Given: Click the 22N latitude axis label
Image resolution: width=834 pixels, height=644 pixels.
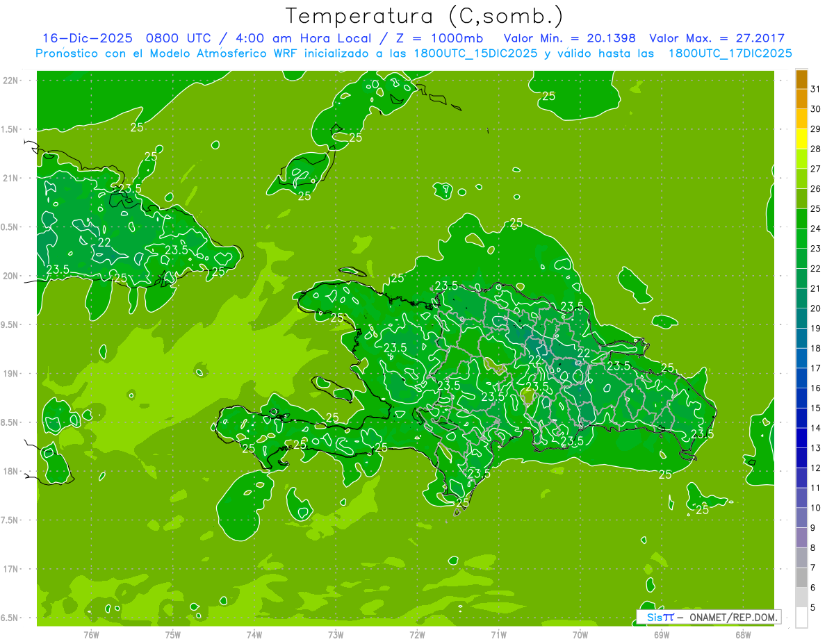Looking at the screenshot, I should 10,81.
